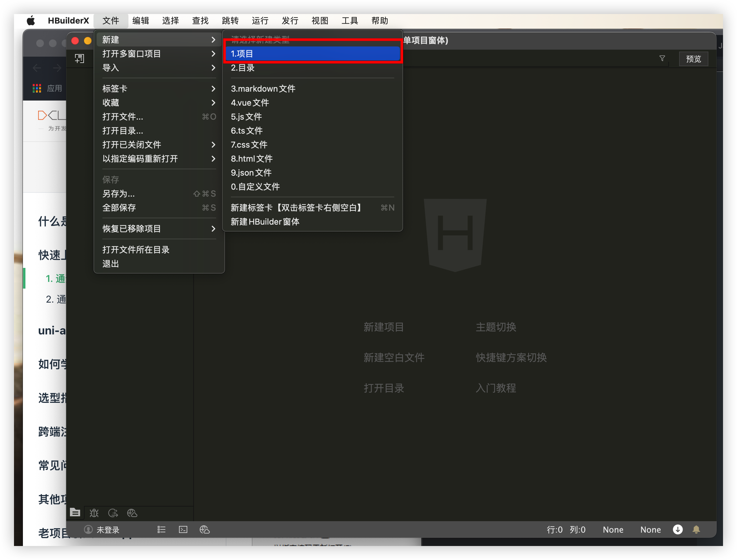Open the 运行 menu in menu bar
Image resolution: width=737 pixels, height=560 pixels.
[260, 21]
